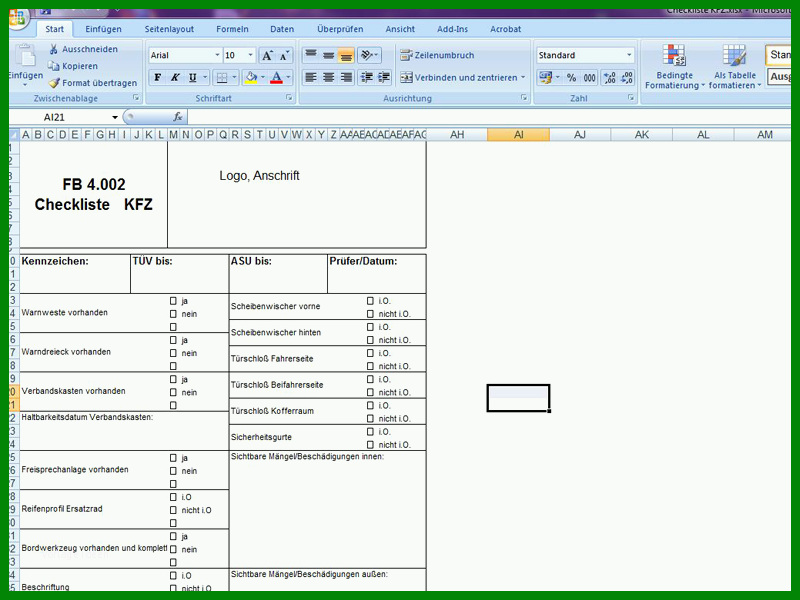Increase font size with large A icon

pos(267,56)
